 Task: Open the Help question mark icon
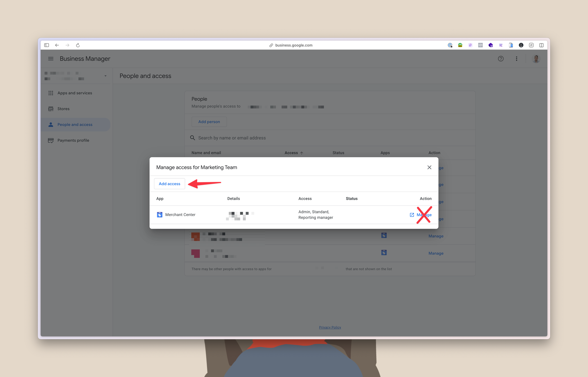coord(501,59)
